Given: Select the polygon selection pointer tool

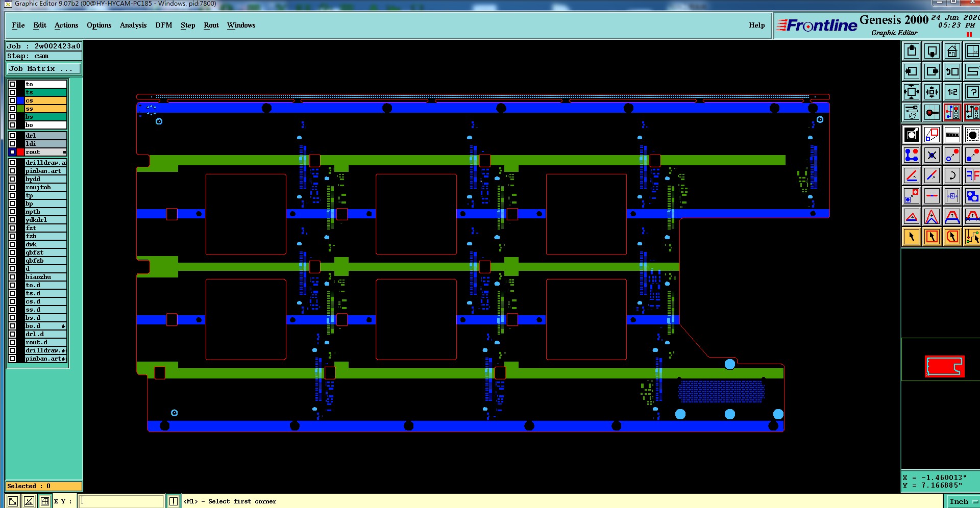Looking at the screenshot, I should pos(952,237).
